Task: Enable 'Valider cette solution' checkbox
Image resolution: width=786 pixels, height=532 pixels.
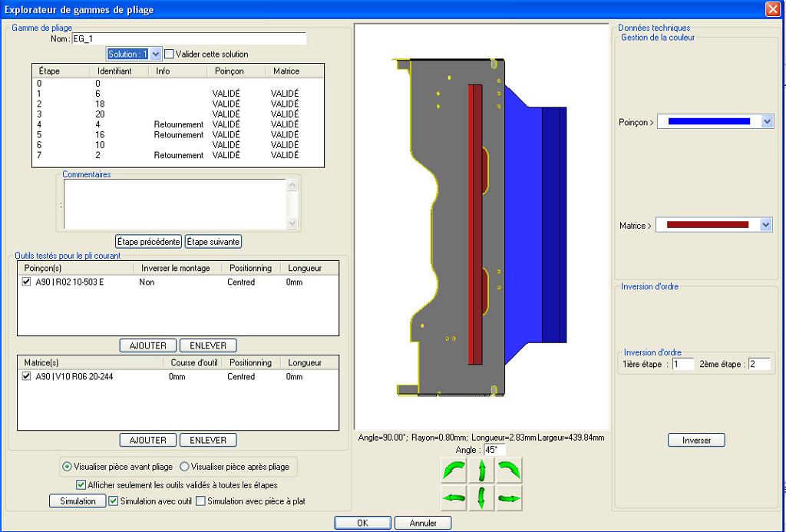Action: (x=170, y=55)
